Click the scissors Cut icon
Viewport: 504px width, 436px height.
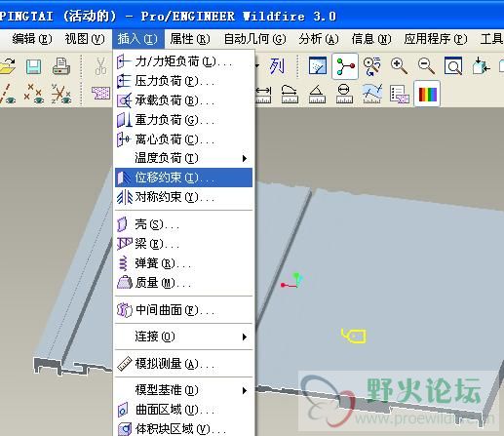point(100,66)
